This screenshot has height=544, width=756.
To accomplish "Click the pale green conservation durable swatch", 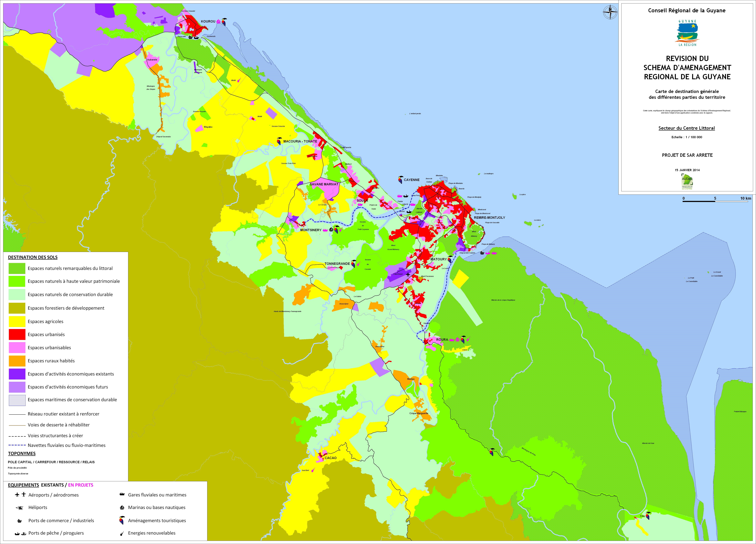I will [x=17, y=295].
